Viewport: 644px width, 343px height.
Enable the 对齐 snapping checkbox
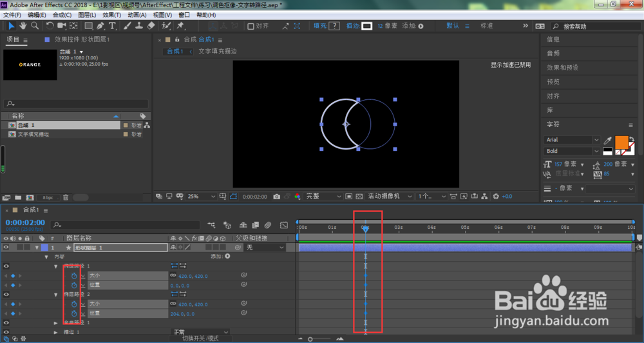point(251,26)
